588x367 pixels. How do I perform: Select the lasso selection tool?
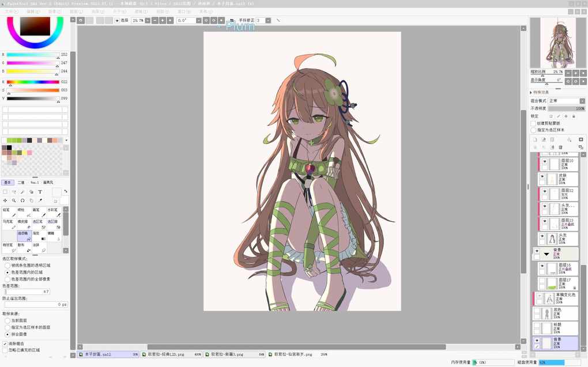[x=14, y=191]
